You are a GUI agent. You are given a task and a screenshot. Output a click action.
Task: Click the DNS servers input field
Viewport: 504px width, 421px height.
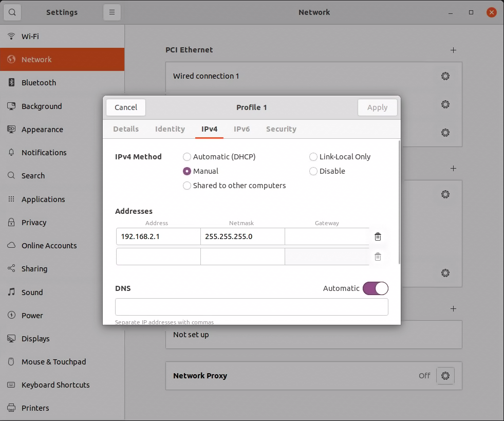tap(252, 307)
